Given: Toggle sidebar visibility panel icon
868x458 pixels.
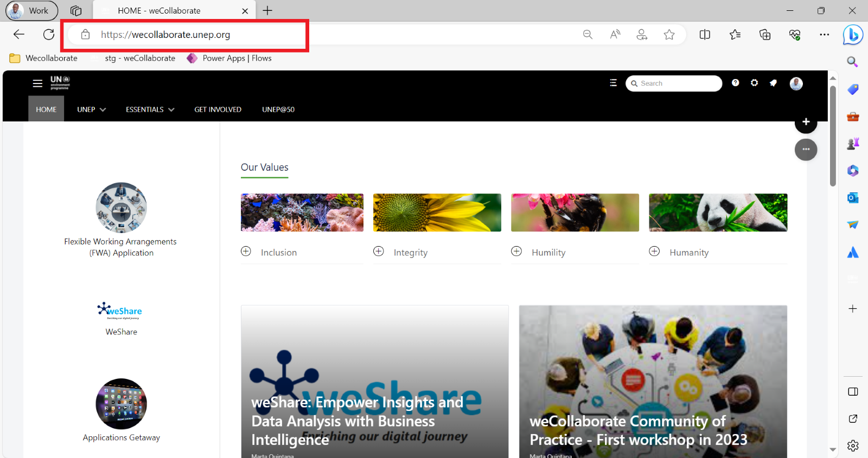Looking at the screenshot, I should click(x=853, y=392).
